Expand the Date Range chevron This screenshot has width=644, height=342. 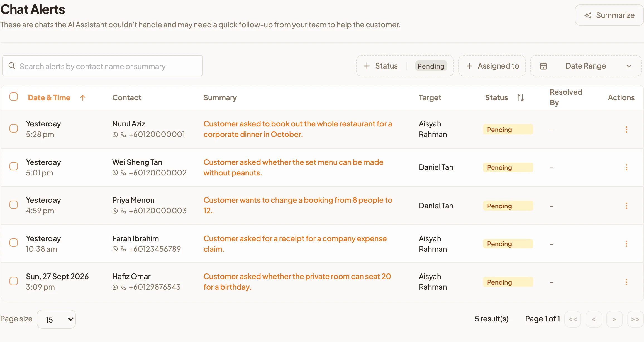pyautogui.click(x=628, y=66)
